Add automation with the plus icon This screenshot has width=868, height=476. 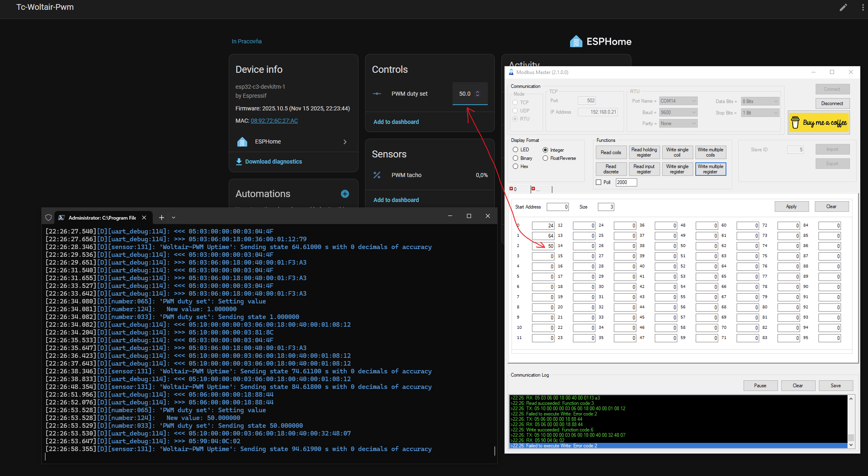[x=345, y=194]
